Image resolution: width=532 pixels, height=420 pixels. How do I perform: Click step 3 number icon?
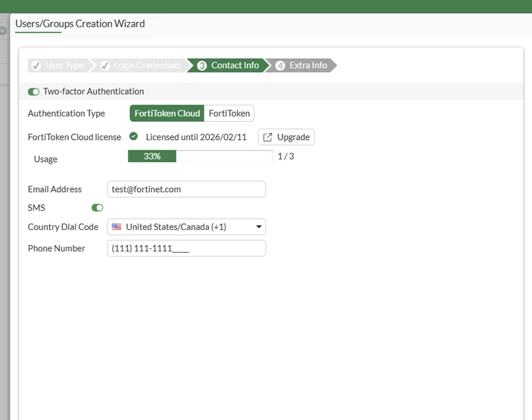click(202, 66)
